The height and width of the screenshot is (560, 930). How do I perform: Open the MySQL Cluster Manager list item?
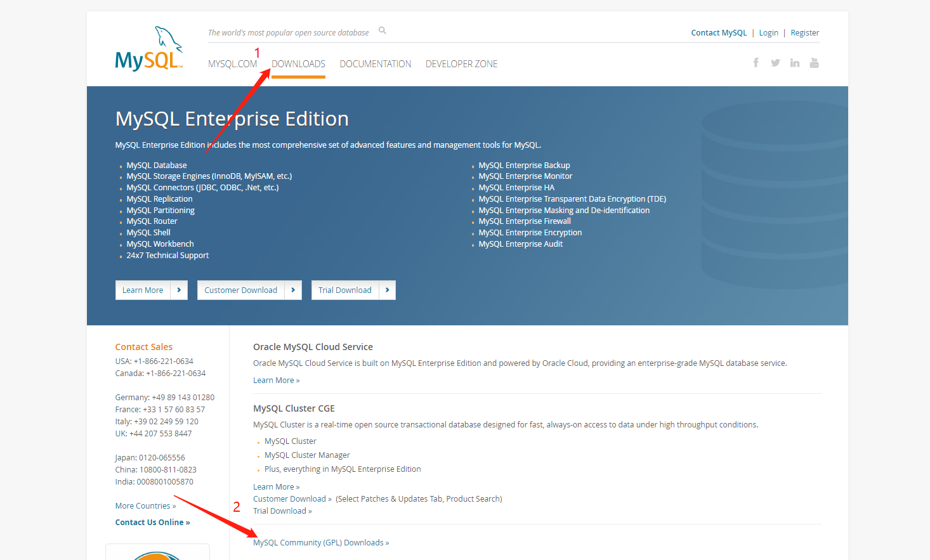click(x=307, y=455)
